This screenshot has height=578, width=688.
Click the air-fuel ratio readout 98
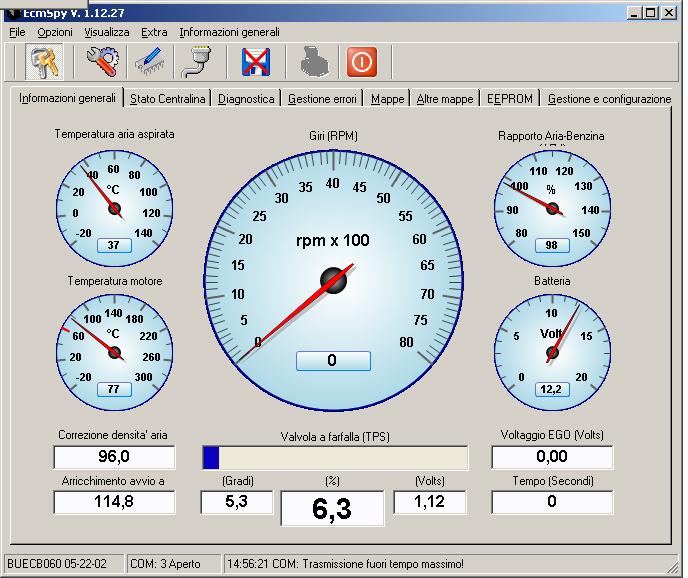[x=552, y=245]
